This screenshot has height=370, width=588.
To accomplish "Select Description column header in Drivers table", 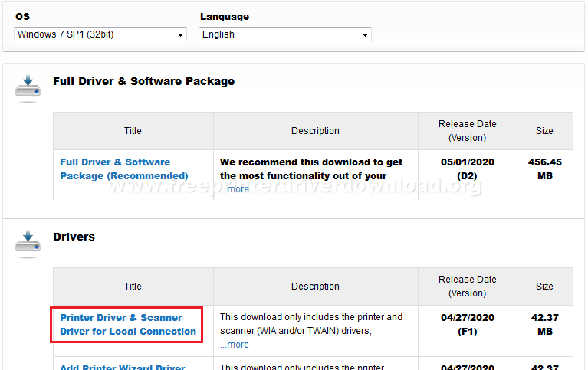I will pyautogui.click(x=315, y=287).
